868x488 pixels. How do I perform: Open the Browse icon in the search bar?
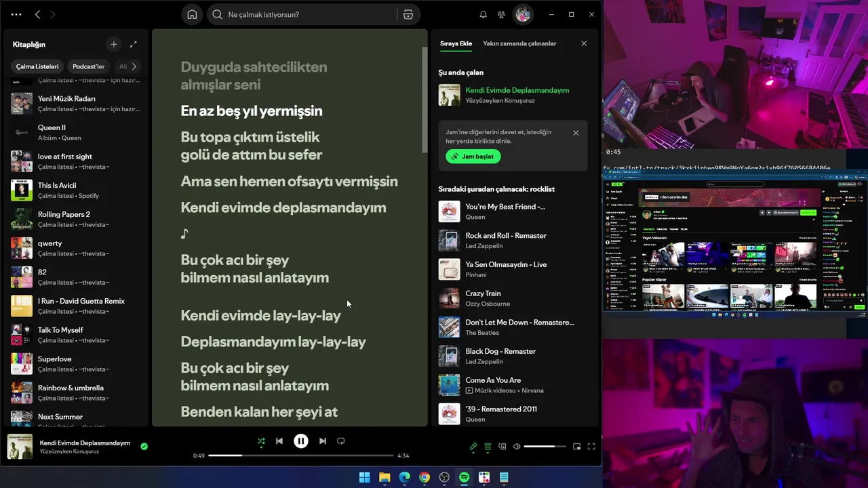(408, 14)
